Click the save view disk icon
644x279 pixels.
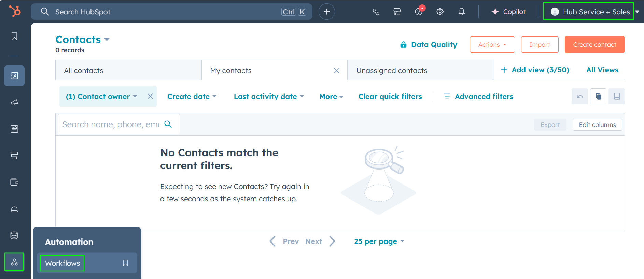pyautogui.click(x=617, y=97)
